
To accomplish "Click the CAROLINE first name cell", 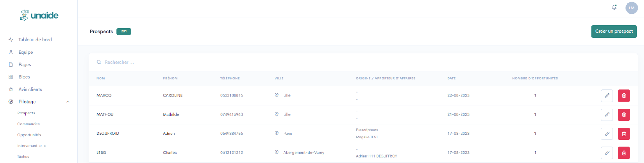I will coord(172,95).
